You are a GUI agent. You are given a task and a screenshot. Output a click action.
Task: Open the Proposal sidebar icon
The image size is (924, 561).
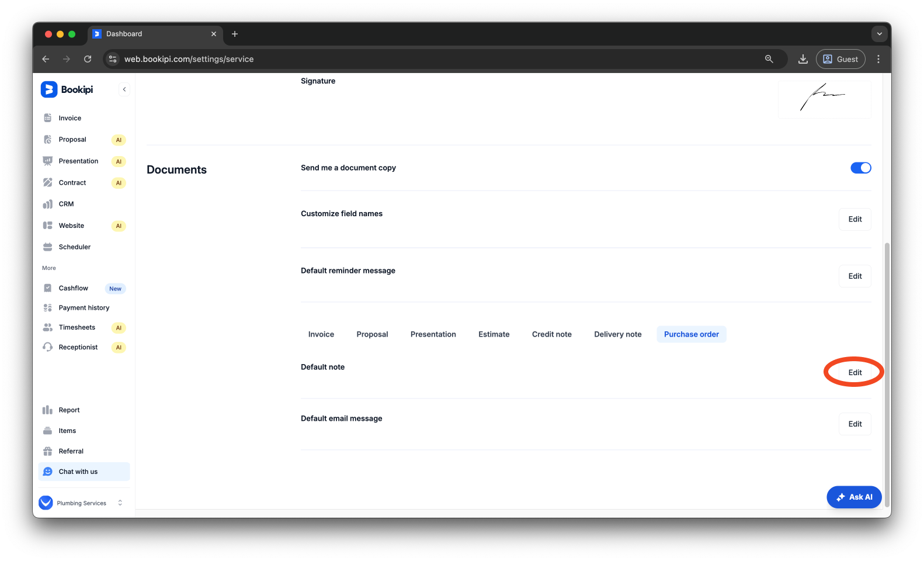(x=48, y=140)
